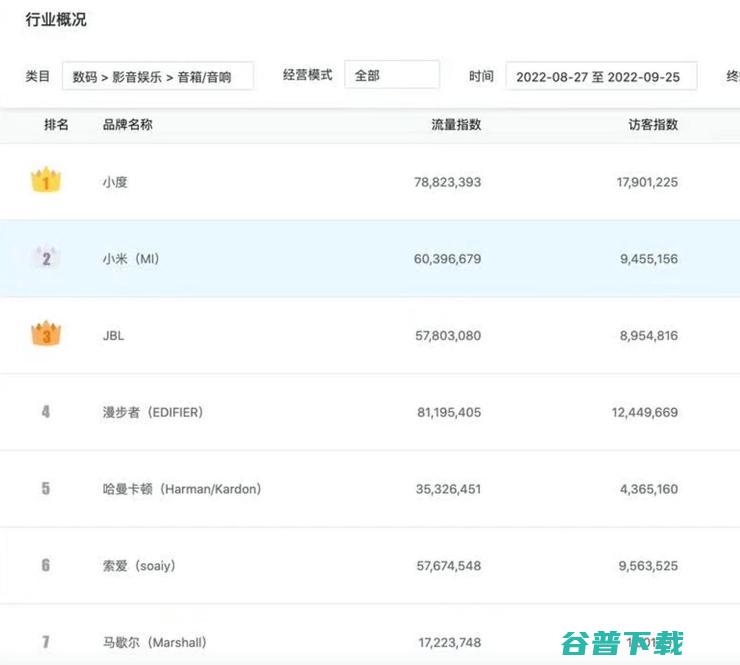Click the 经营模式 filter label
740x665 pixels.
pyautogui.click(x=308, y=75)
